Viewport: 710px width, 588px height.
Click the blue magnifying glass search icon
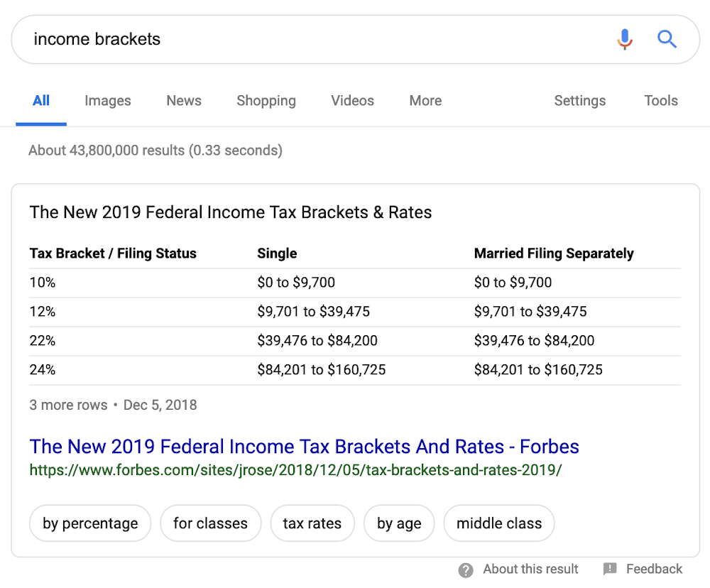[x=667, y=39]
